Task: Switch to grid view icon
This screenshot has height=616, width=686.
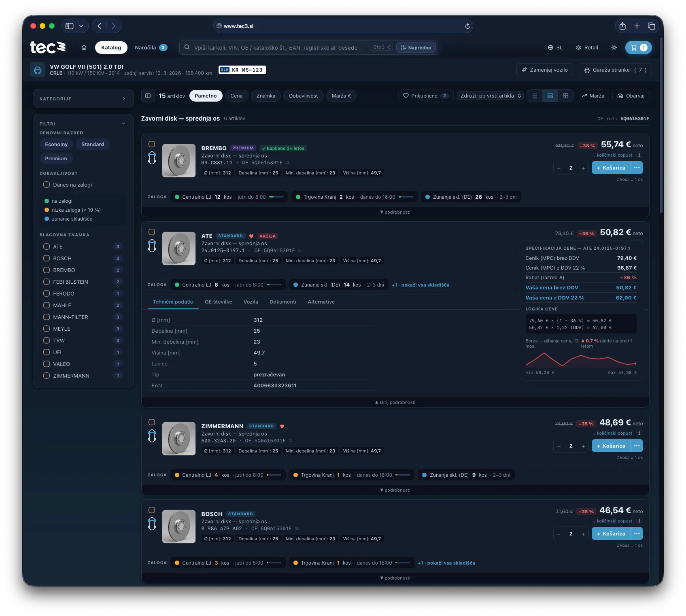Action: [565, 96]
